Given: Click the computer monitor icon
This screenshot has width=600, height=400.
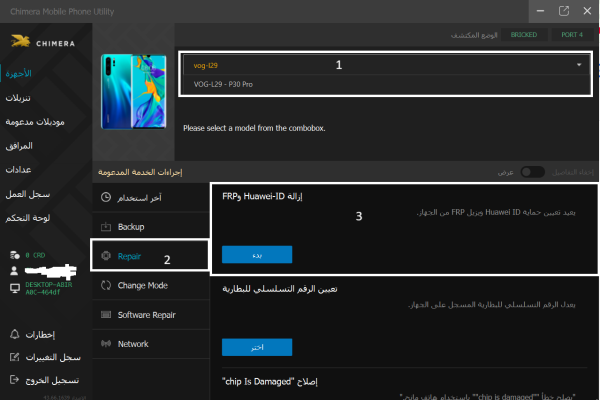Looking at the screenshot, I should 15,288.
